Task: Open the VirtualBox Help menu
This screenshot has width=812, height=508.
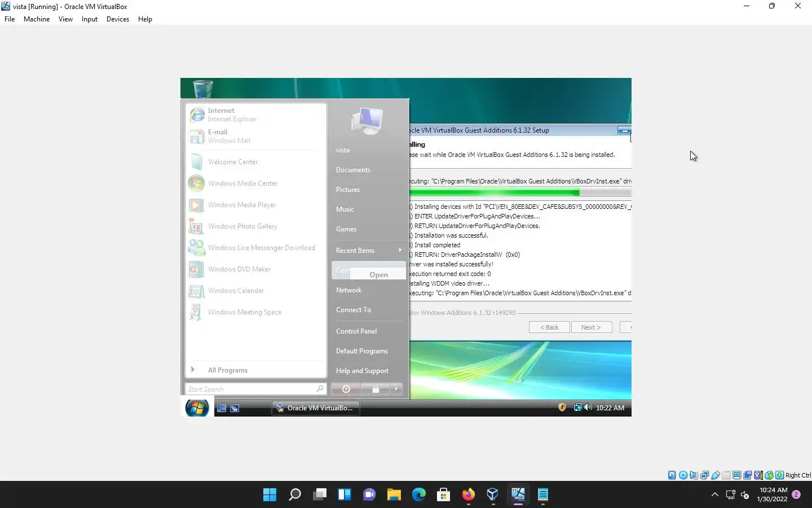Action: 145,19
